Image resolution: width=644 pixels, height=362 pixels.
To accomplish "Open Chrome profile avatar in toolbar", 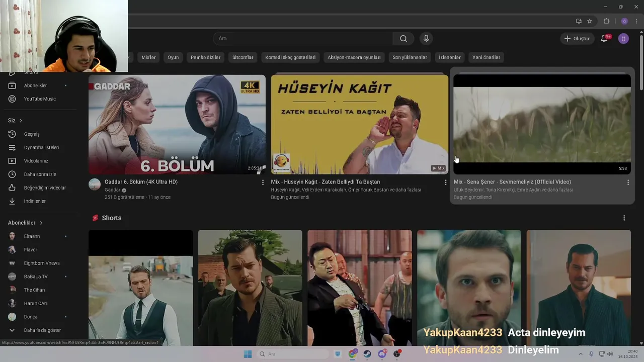I will coord(624,21).
